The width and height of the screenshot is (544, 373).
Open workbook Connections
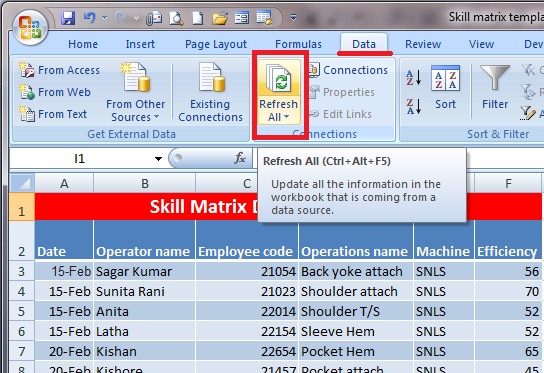(348, 70)
